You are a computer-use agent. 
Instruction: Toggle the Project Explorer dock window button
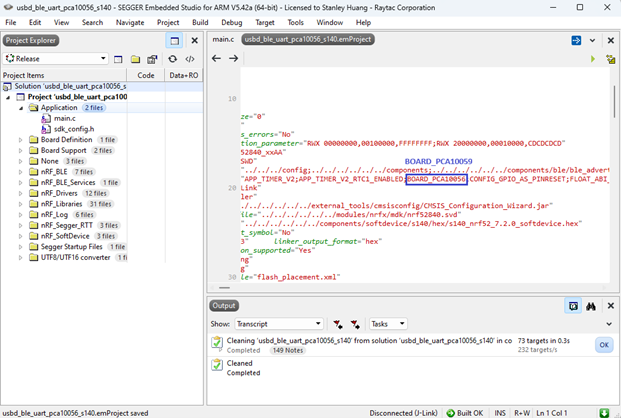point(174,41)
